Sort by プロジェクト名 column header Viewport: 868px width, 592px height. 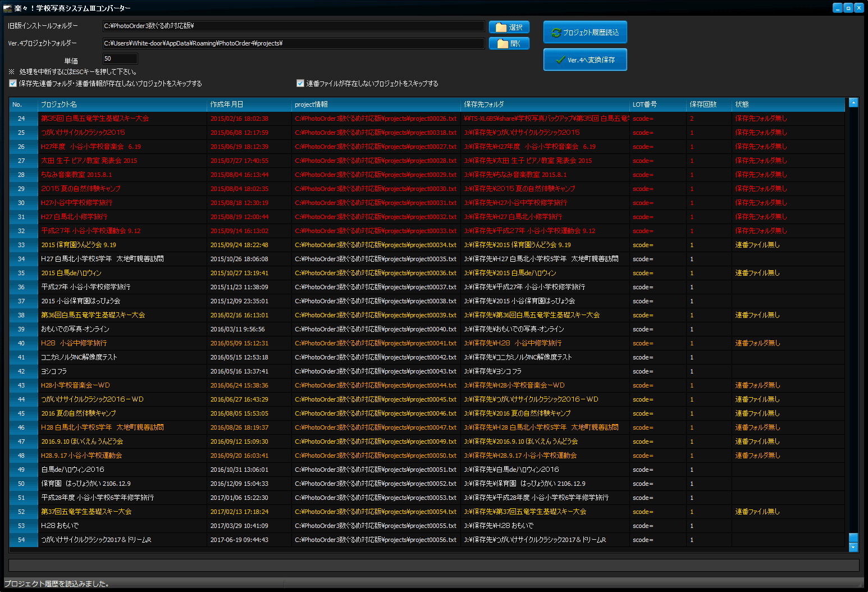click(122, 104)
